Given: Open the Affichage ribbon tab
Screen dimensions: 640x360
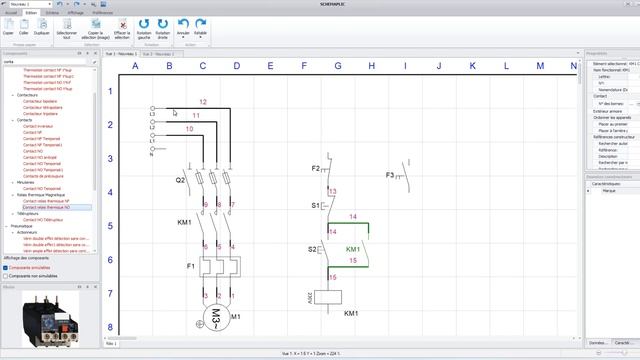Looking at the screenshot, I should pos(76,13).
